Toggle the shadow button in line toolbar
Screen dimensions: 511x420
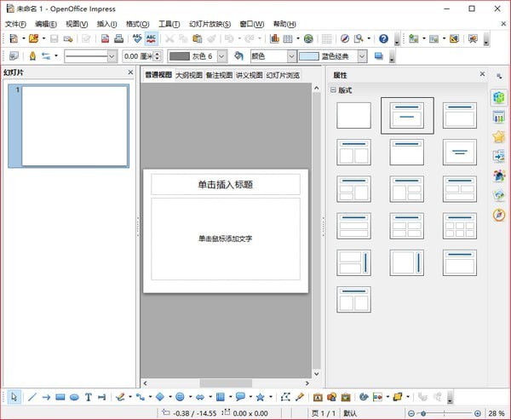point(379,56)
